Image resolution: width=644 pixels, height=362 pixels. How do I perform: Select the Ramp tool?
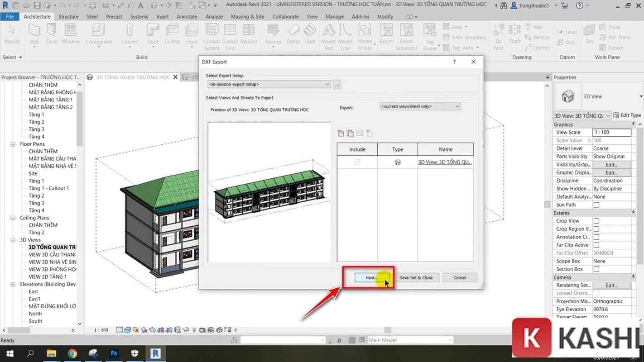293,34
